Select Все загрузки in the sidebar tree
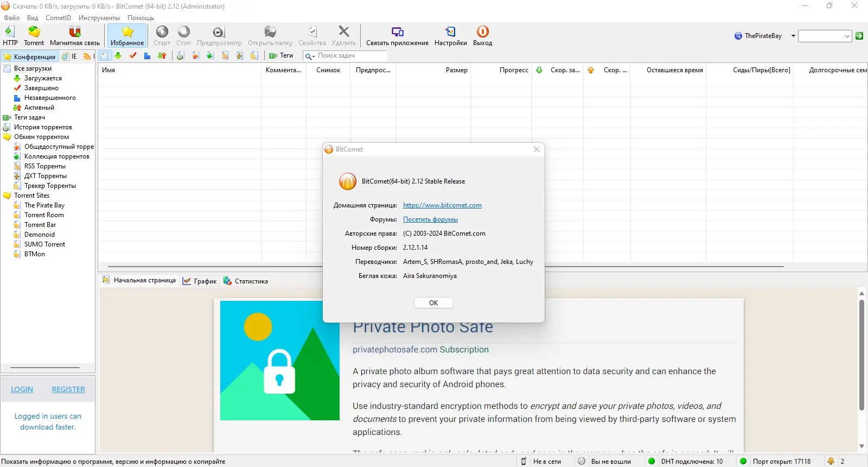Viewport: 868px width, 467px height. tap(33, 68)
